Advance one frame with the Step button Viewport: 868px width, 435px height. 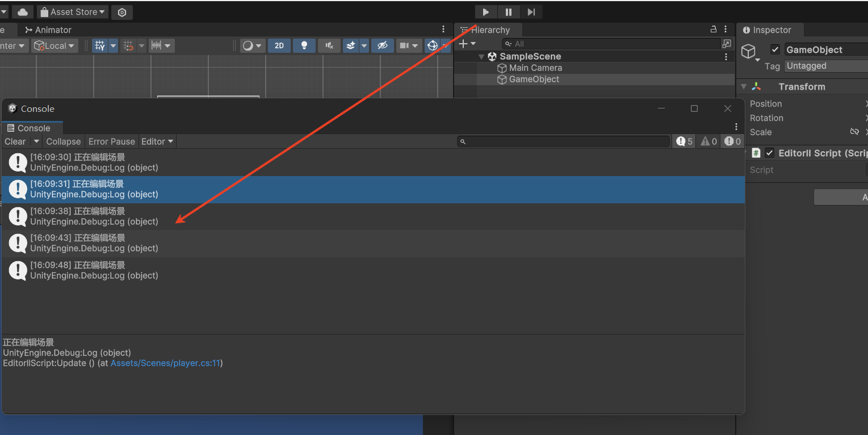click(531, 12)
